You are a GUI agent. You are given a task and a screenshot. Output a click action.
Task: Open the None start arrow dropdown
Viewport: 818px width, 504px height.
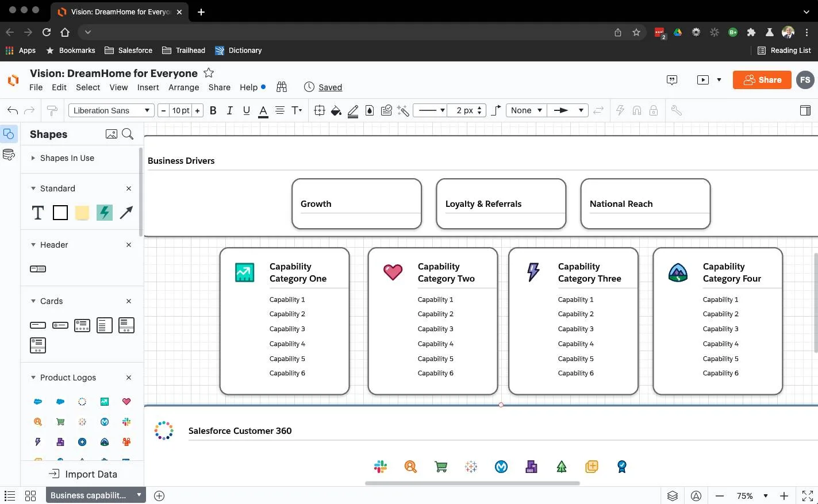[526, 110]
